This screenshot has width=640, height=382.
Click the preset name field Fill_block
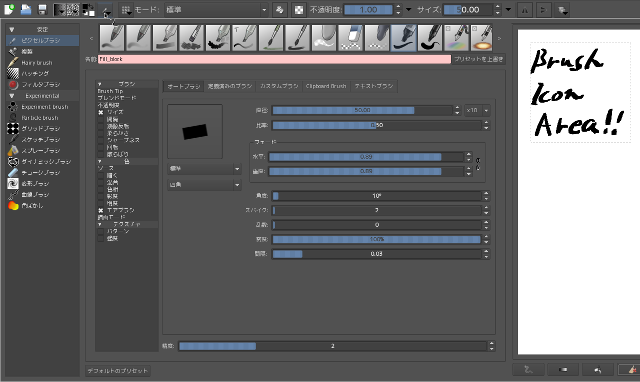[274, 59]
